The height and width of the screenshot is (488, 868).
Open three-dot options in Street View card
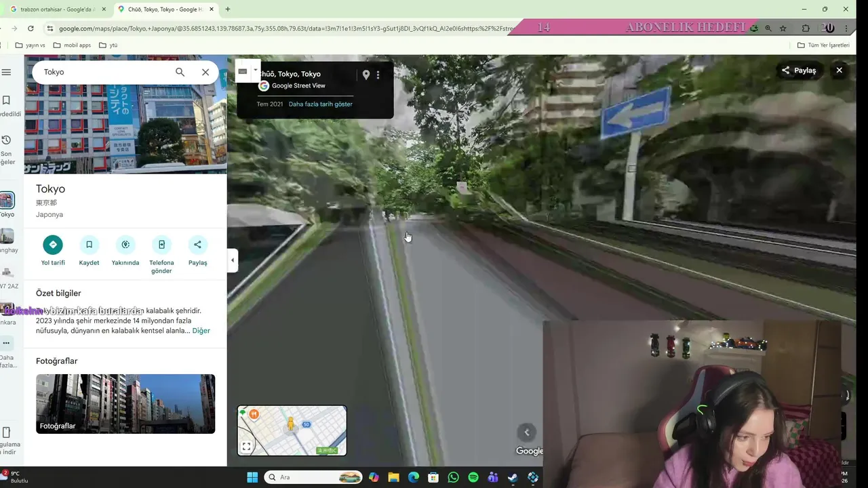(378, 75)
